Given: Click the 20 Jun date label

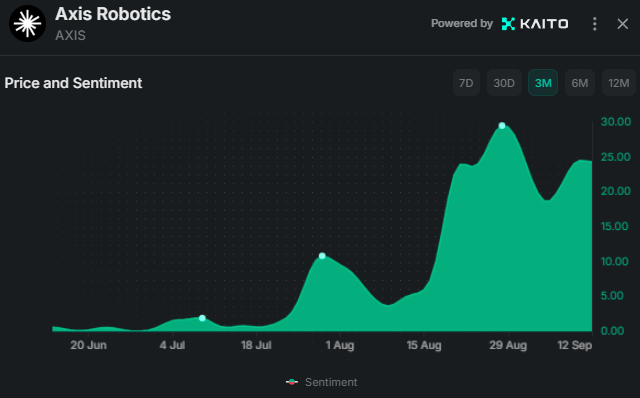Looking at the screenshot, I should (88, 345).
